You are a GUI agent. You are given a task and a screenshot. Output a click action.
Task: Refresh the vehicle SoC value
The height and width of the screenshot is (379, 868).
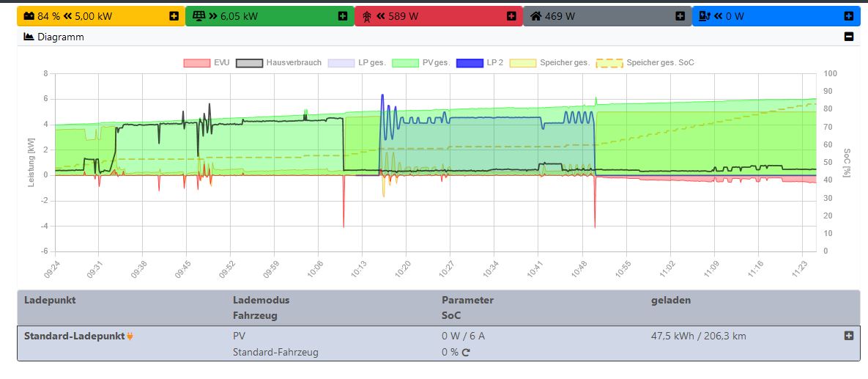[x=465, y=353]
